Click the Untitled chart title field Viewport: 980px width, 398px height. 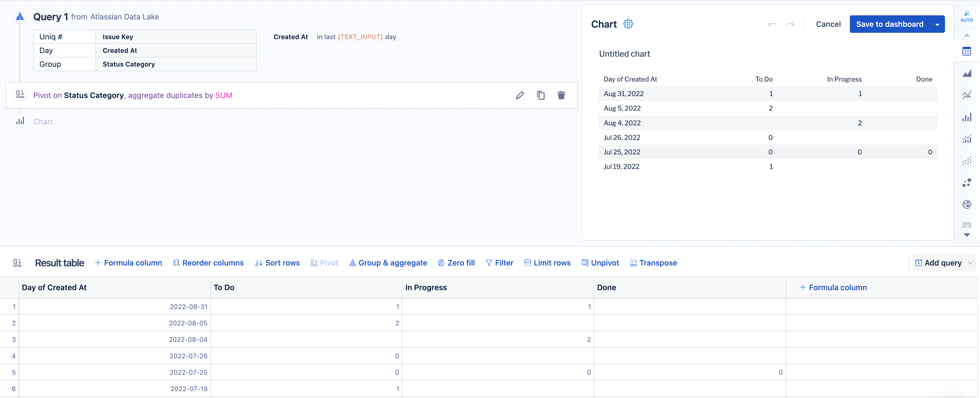click(624, 54)
